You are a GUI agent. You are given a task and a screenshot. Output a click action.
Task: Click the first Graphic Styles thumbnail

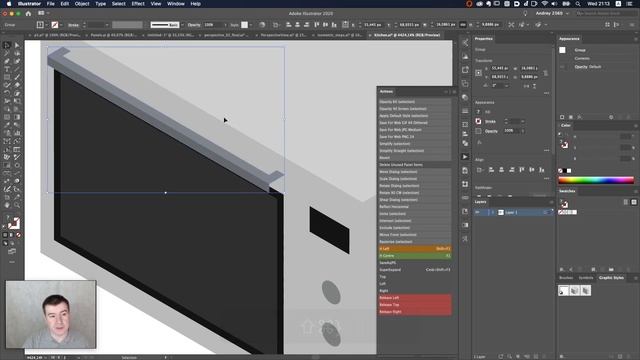click(x=563, y=290)
